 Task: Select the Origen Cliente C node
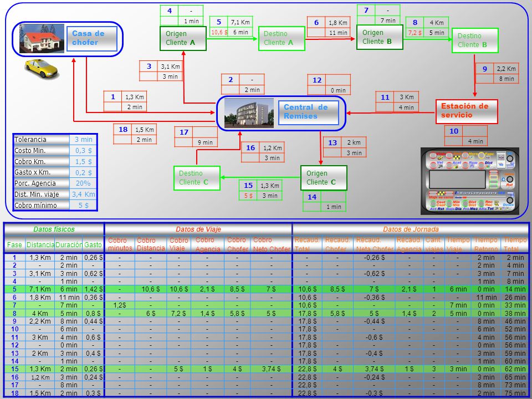pos(324,178)
